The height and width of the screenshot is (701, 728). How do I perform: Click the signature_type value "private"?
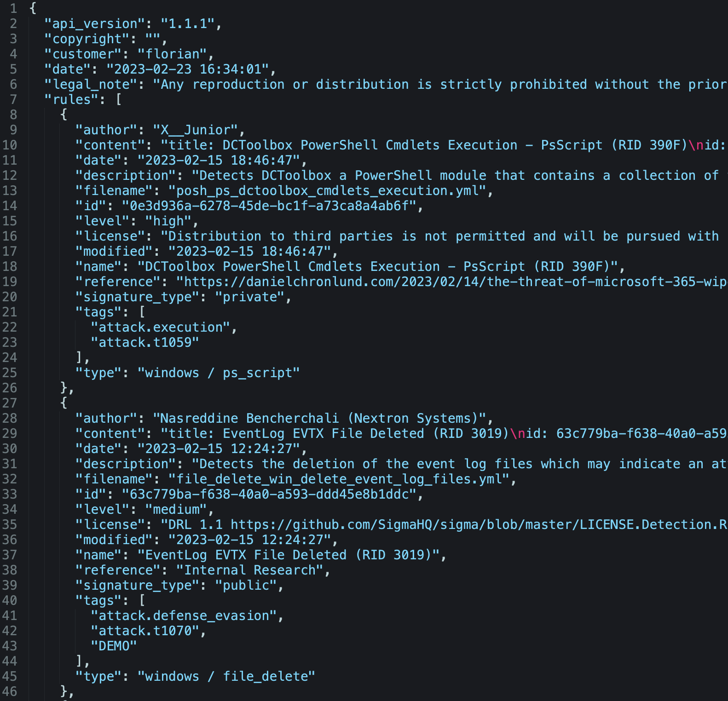click(250, 297)
